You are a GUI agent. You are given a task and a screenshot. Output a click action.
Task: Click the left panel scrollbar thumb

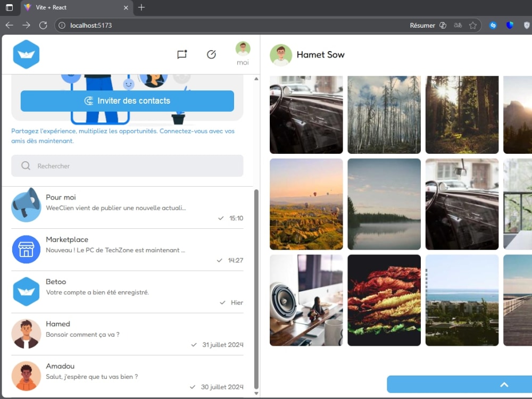(x=256, y=289)
